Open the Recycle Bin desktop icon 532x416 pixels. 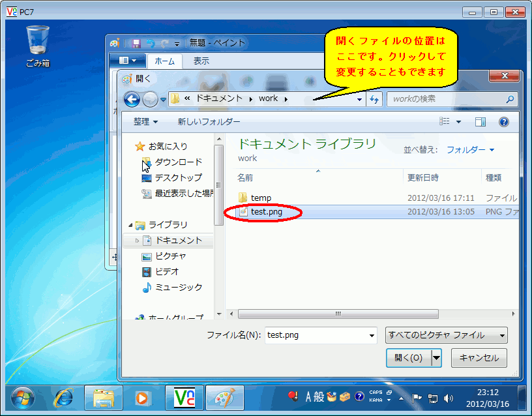(37, 46)
